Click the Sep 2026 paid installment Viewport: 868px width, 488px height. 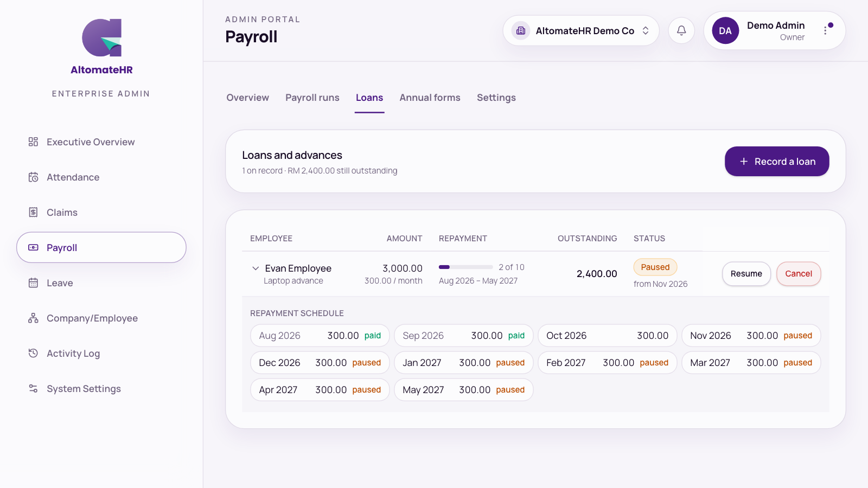[464, 336]
